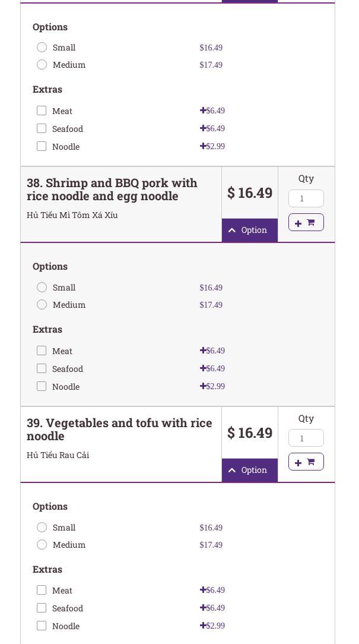
Task: Click plus icon beside Noodle under item 39
Action: click(203, 626)
